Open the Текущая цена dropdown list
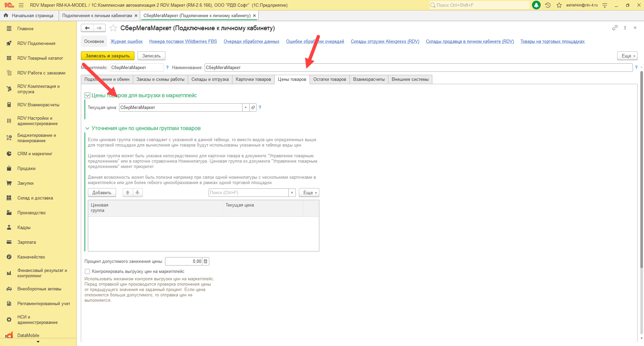The image size is (644, 346). click(246, 107)
